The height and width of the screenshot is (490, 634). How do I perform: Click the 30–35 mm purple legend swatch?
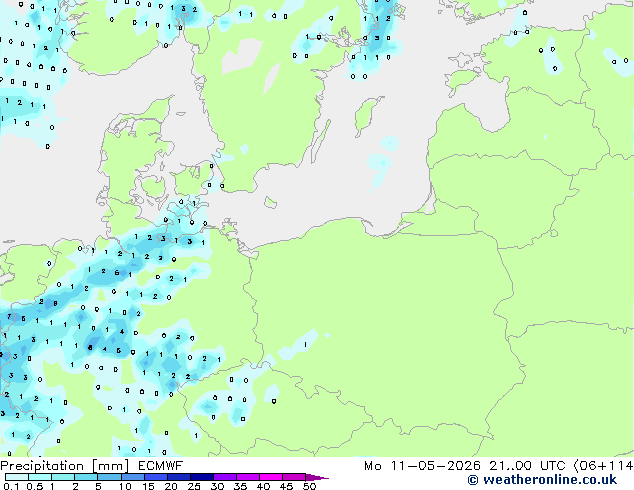tap(224, 477)
